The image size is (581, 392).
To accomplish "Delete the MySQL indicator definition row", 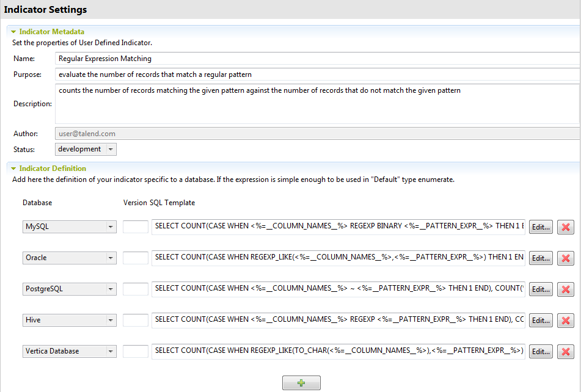I will 565,227.
